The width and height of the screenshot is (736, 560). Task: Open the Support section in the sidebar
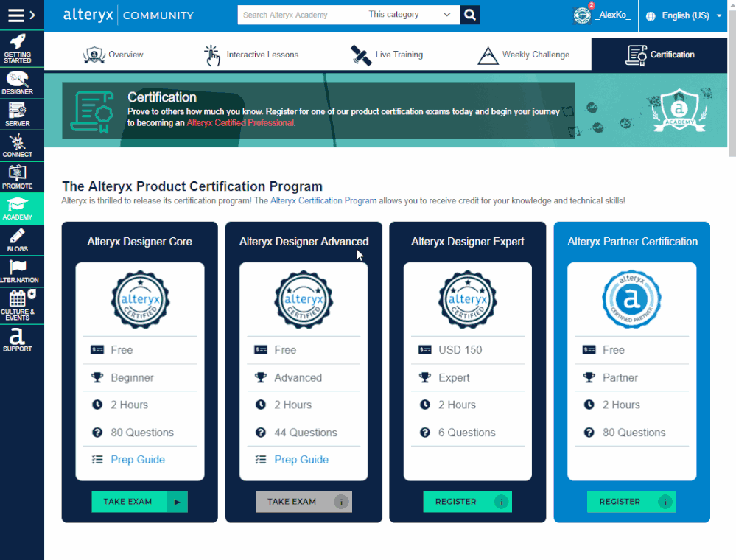(21, 340)
